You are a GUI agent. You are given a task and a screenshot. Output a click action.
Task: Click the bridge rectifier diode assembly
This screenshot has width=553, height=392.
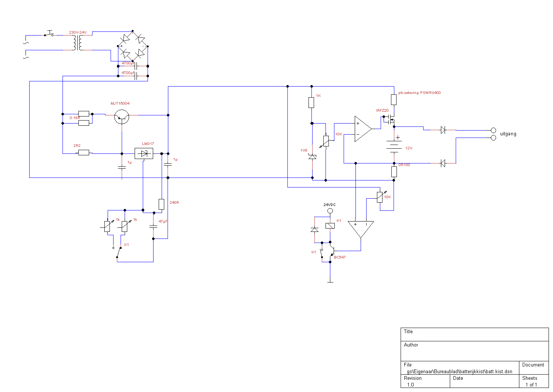click(133, 47)
